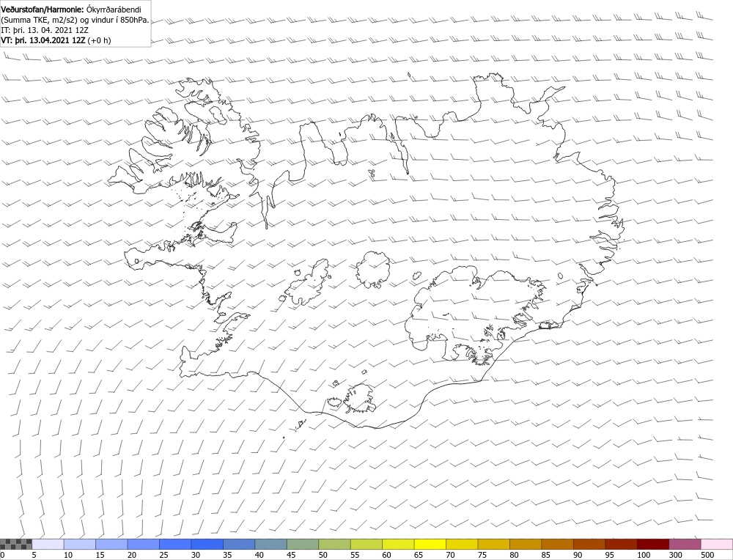The height and width of the screenshot is (560, 733).
Task: Select the dark red swatch between 95 and 100
Action: coord(621,544)
